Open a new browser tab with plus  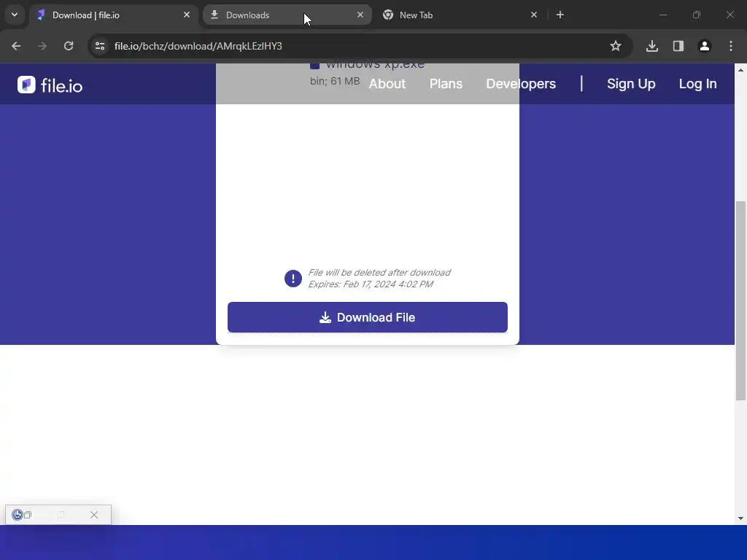pos(560,15)
